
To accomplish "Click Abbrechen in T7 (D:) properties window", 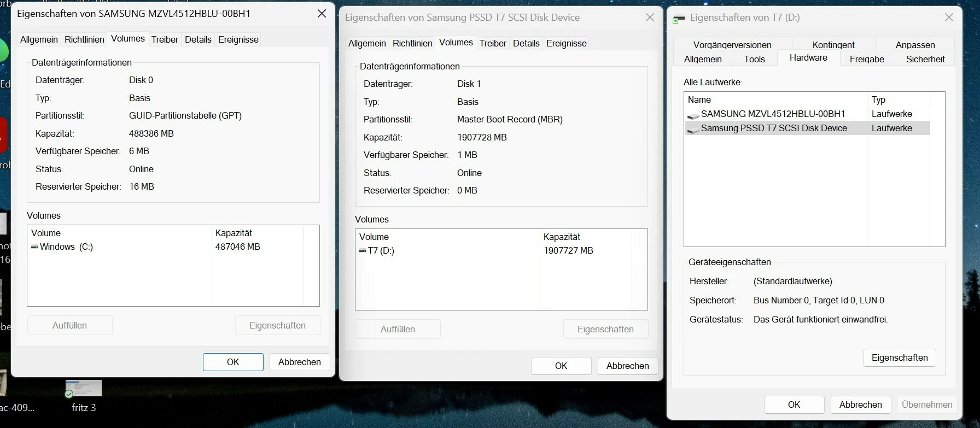I will 861,404.
